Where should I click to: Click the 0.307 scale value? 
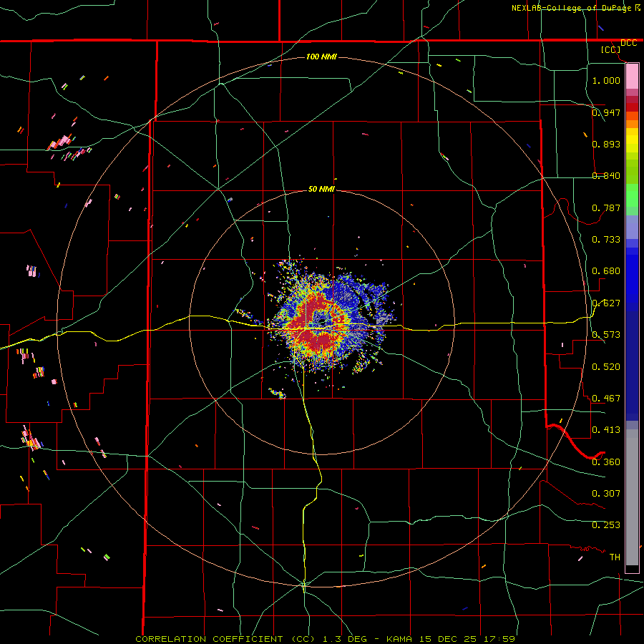coord(606,494)
